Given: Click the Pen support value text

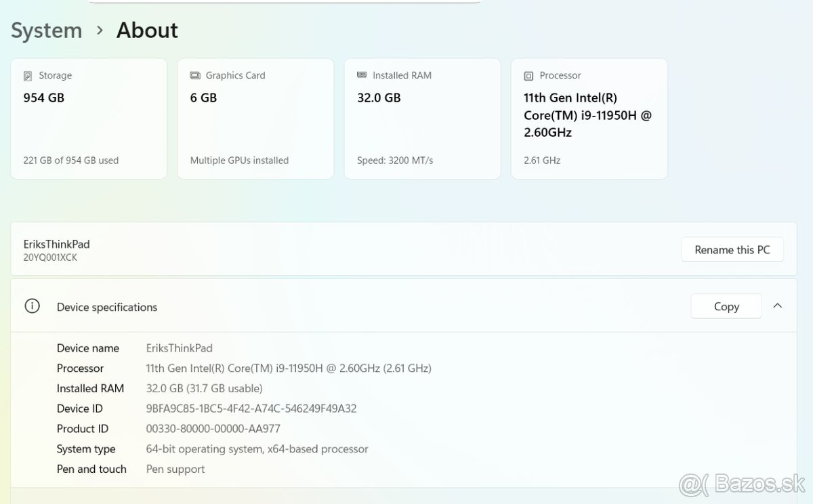Looking at the screenshot, I should pyautogui.click(x=175, y=469).
